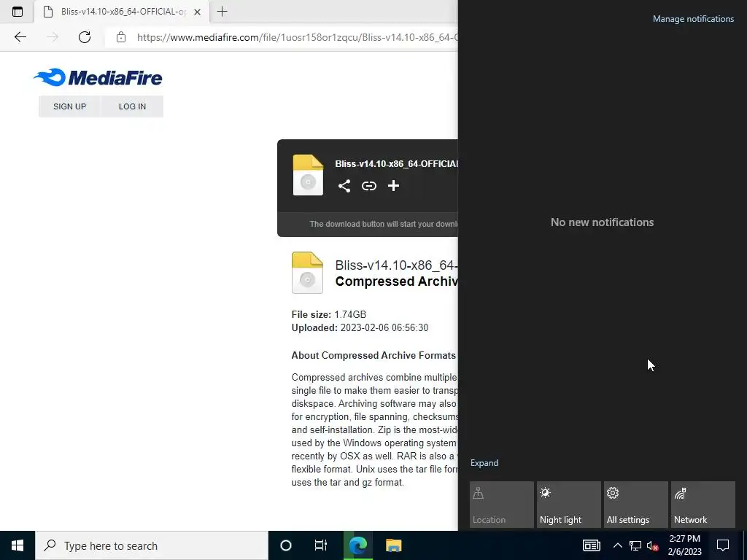Go back using the browser back arrow

point(20,37)
